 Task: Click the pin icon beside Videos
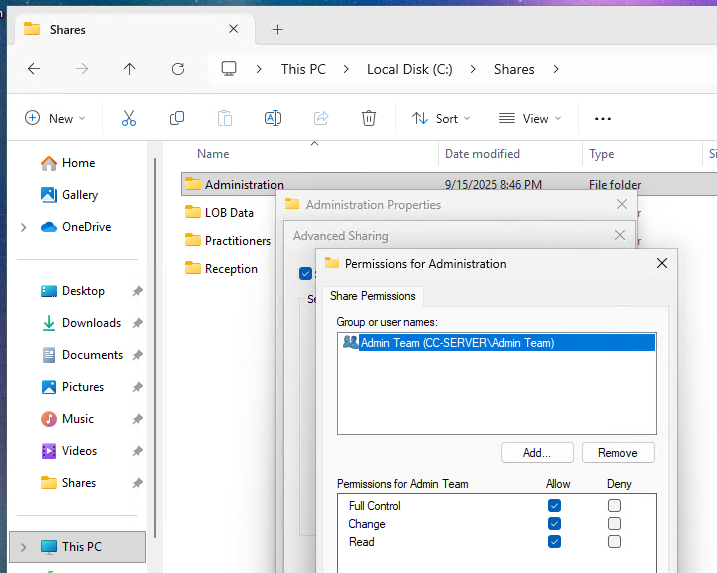138,451
